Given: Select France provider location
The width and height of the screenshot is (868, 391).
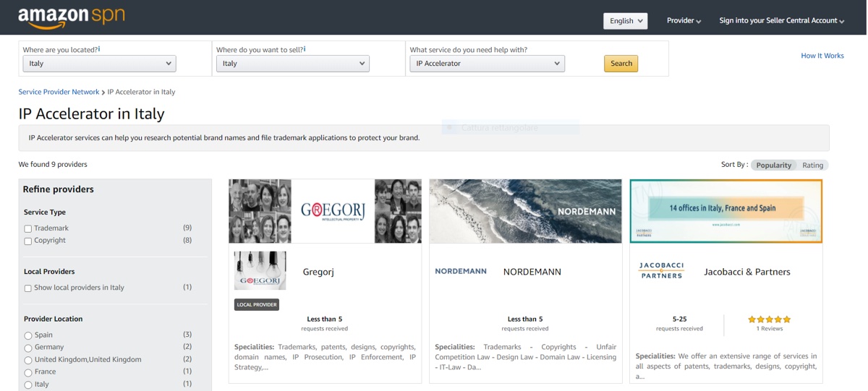Looking at the screenshot, I should (x=28, y=372).
